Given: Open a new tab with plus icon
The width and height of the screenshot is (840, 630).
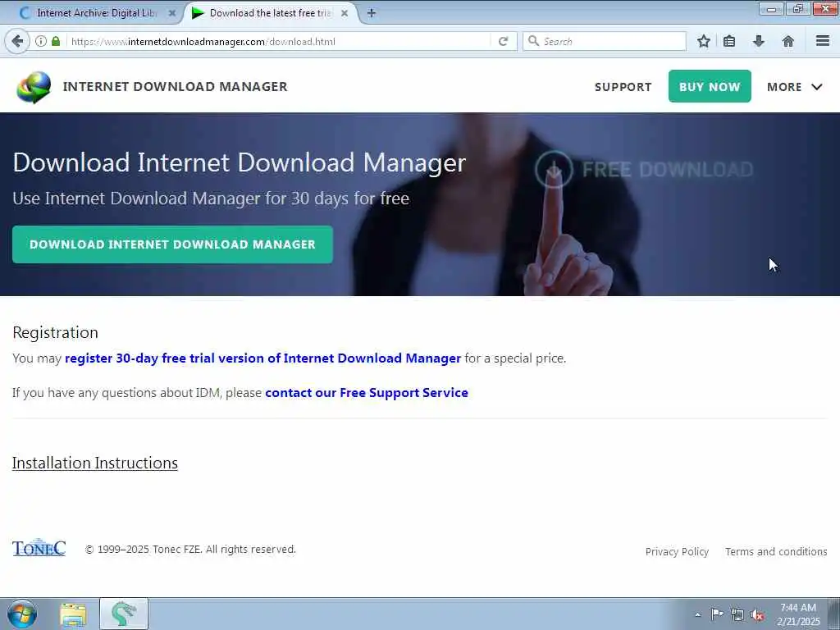Looking at the screenshot, I should (x=372, y=13).
